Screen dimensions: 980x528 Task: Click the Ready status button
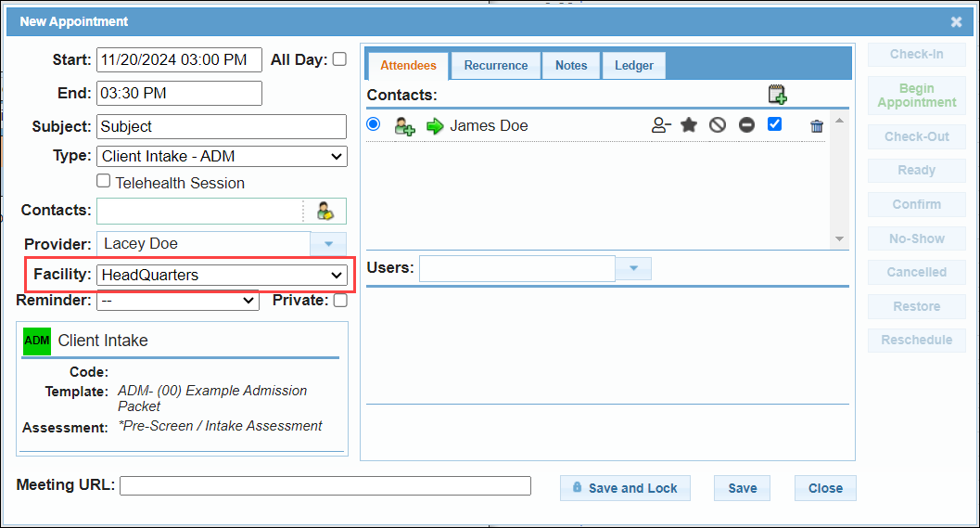point(917,170)
